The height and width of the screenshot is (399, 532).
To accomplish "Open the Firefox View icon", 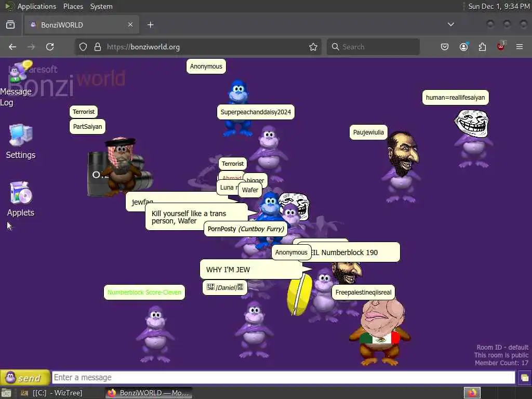I will pyautogui.click(x=10, y=25).
